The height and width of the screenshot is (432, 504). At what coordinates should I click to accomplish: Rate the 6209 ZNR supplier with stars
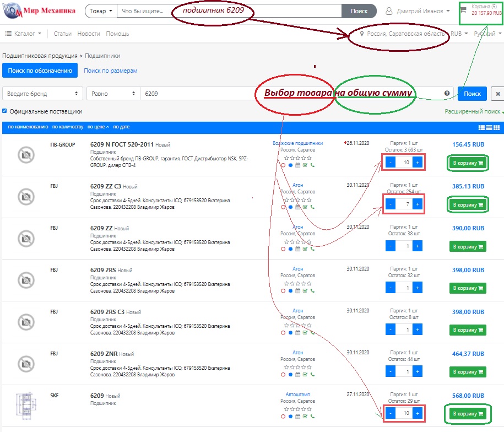tap(297, 367)
